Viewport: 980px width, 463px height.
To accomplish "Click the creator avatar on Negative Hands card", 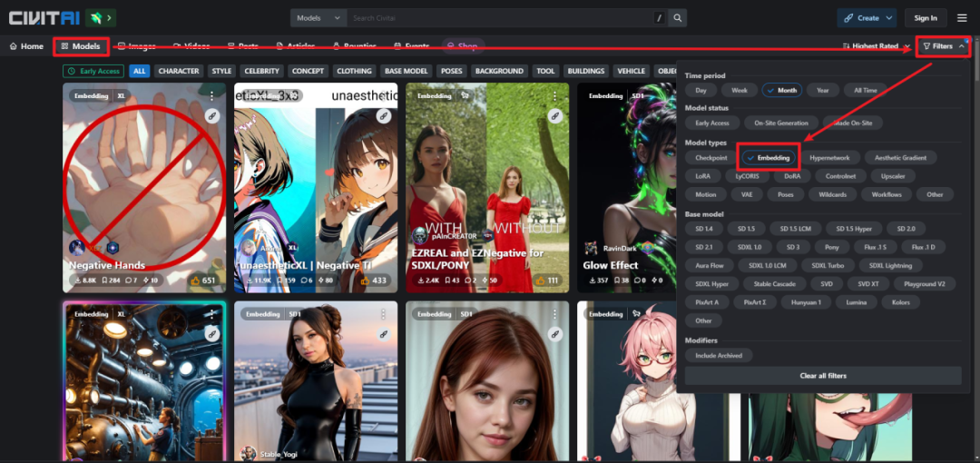I will [77, 248].
